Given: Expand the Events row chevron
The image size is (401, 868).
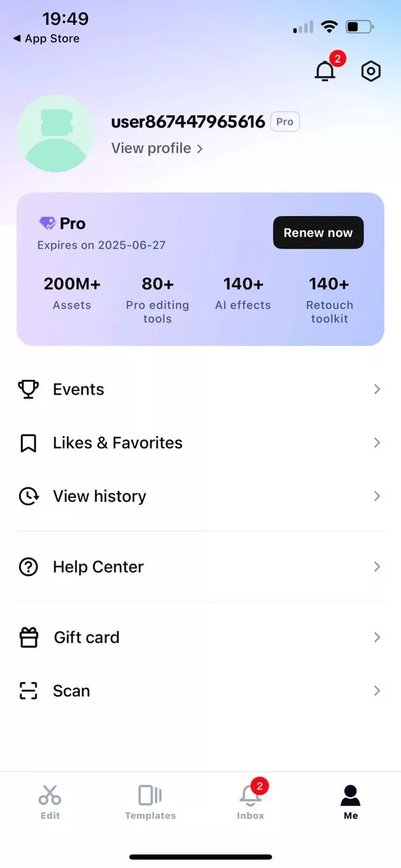Looking at the screenshot, I should coord(377,389).
